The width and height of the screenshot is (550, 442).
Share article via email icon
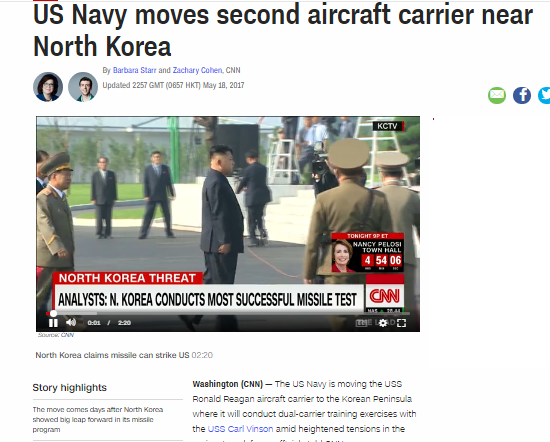pos(497,95)
